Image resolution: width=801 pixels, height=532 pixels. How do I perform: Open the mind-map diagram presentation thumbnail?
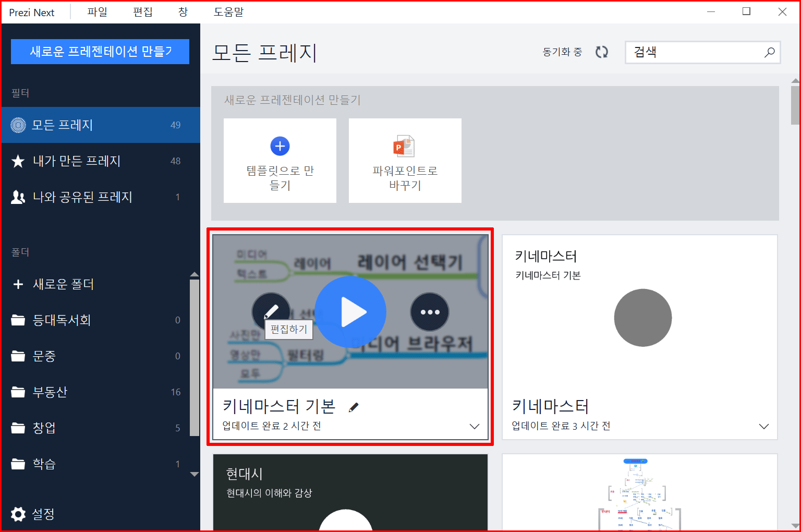click(640, 492)
